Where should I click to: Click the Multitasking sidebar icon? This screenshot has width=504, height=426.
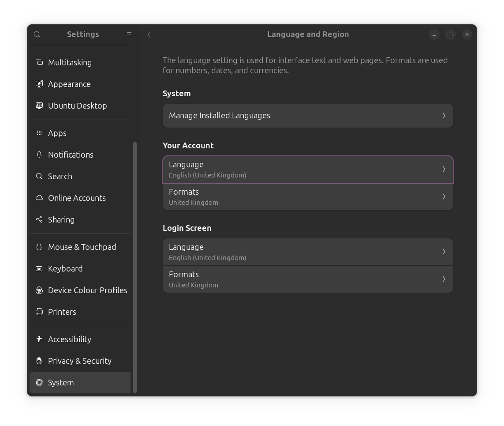39,62
